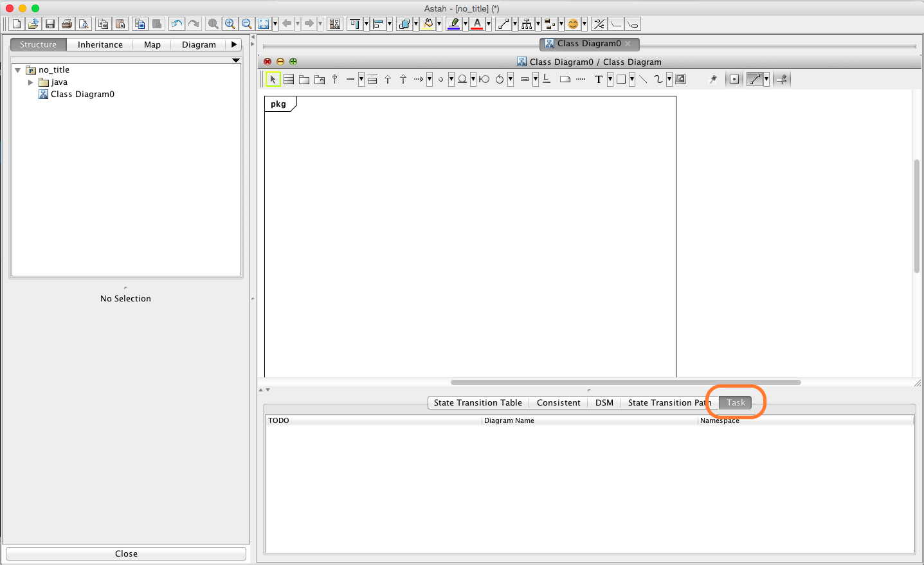Toggle the selection arrow tool
This screenshot has width=924, height=565.
273,79
